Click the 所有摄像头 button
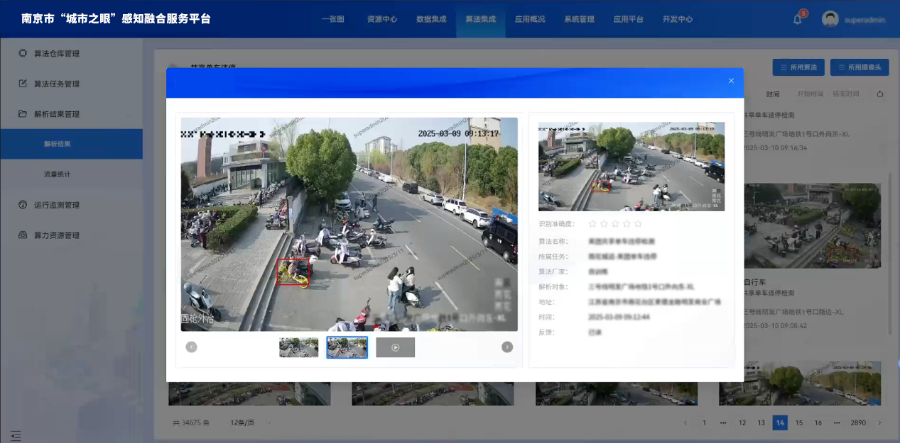 click(859, 68)
